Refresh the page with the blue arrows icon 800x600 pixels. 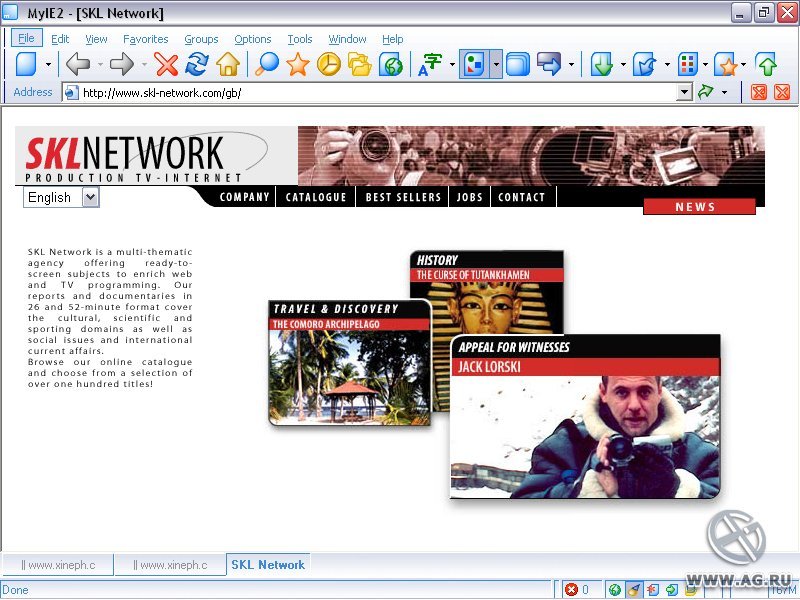[x=197, y=64]
